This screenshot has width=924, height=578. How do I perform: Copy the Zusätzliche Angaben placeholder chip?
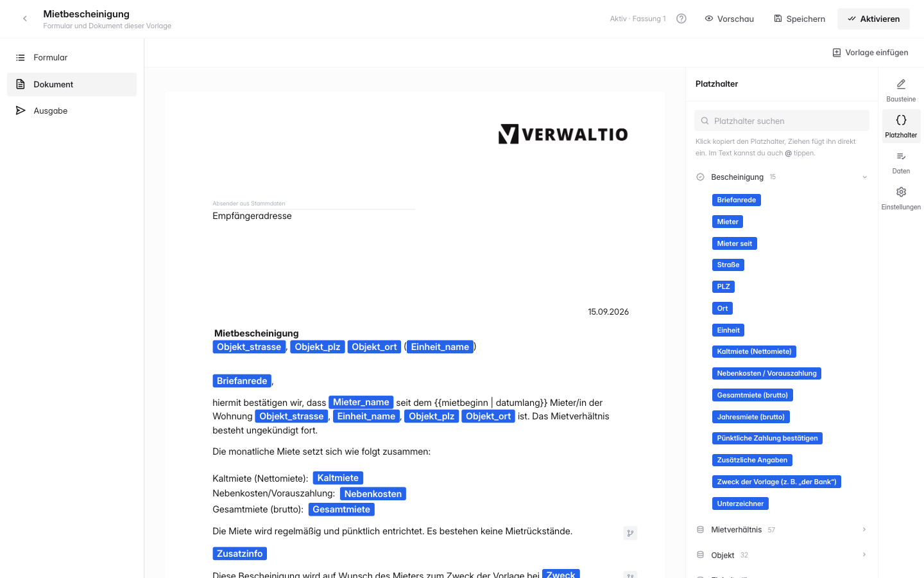[x=752, y=460]
